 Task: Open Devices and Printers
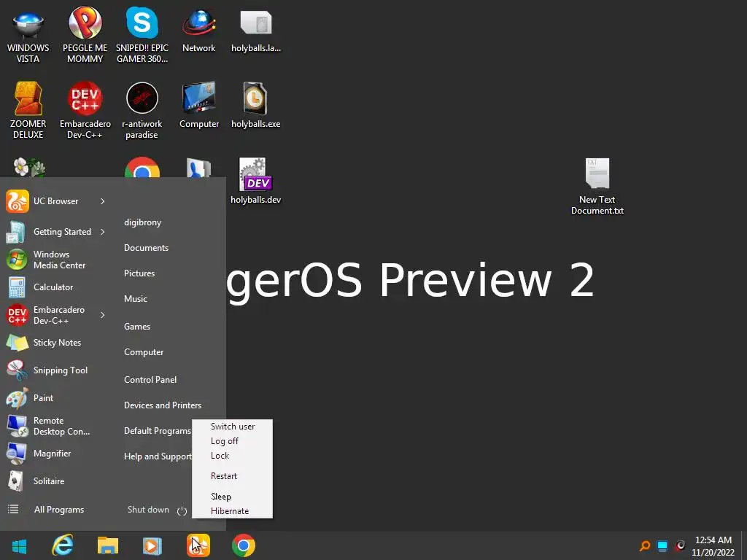coord(163,405)
